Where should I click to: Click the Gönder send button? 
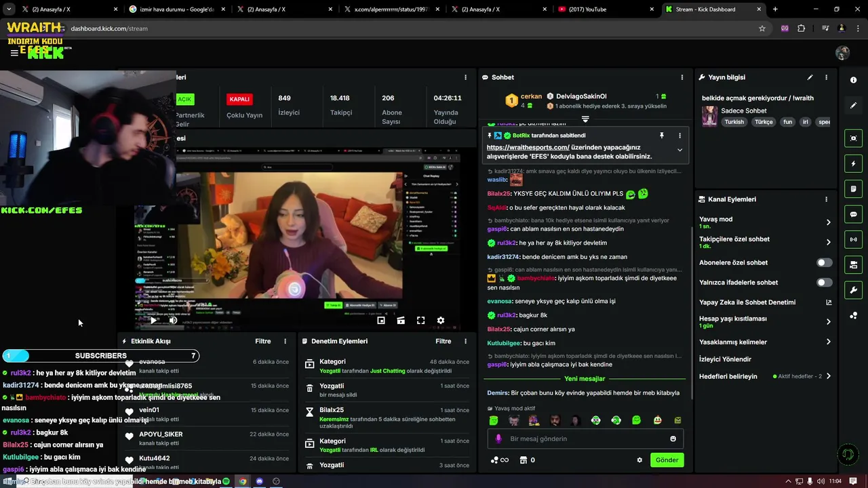pyautogui.click(x=667, y=460)
